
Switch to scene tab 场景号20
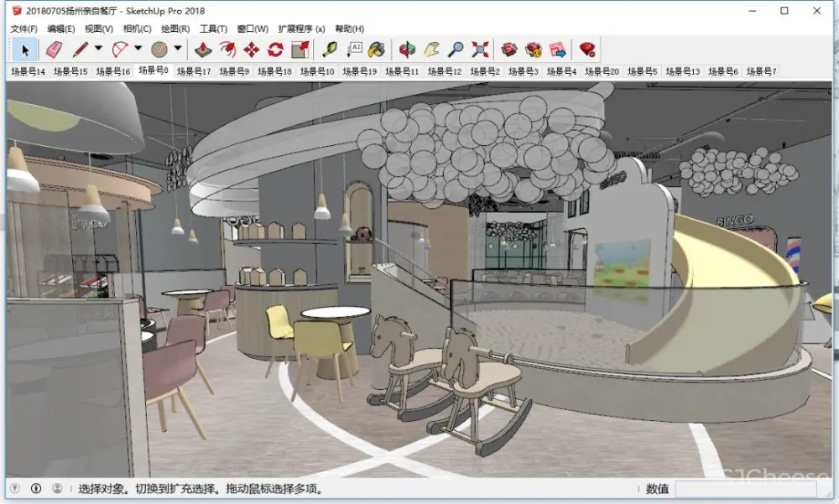coord(602,71)
